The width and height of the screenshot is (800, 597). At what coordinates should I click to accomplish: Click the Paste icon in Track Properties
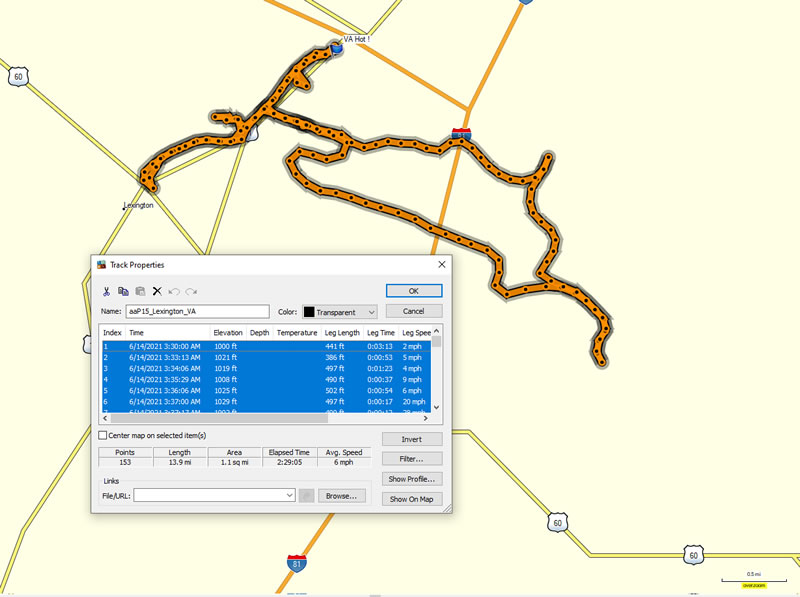tap(140, 291)
